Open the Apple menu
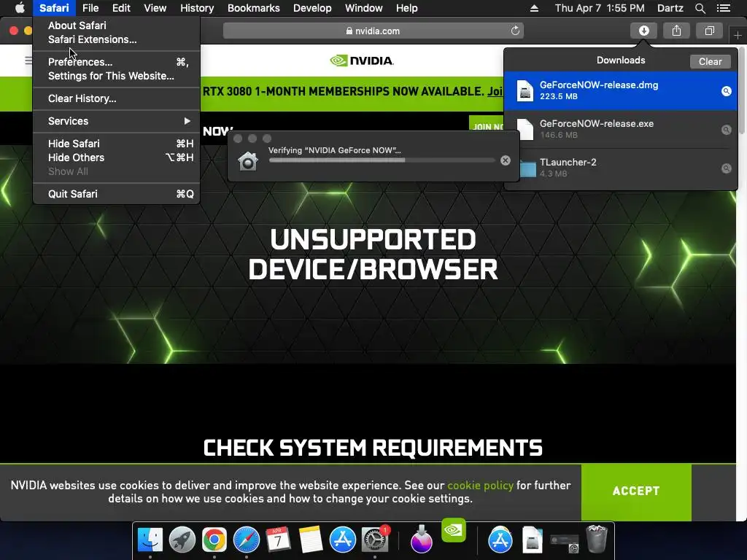The height and width of the screenshot is (560, 747). pos(20,8)
